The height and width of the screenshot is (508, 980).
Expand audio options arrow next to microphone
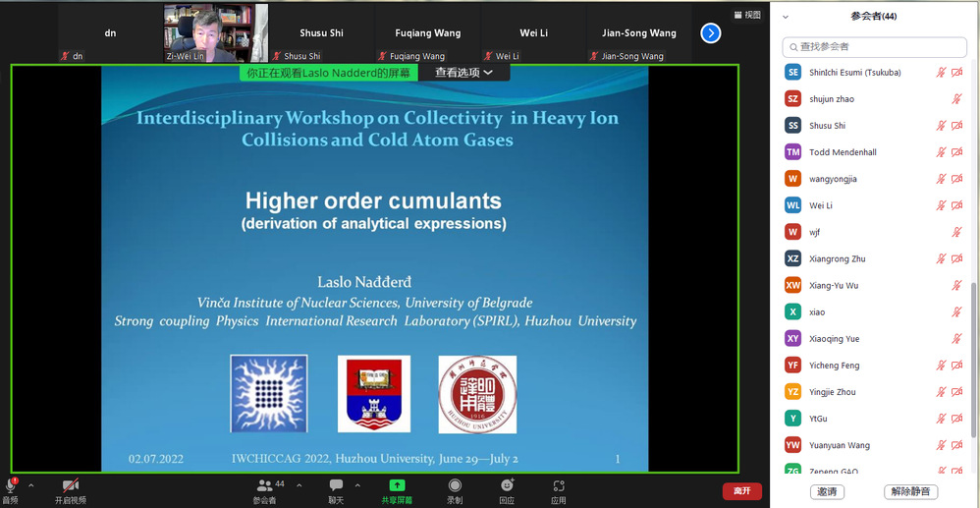pyautogui.click(x=30, y=485)
